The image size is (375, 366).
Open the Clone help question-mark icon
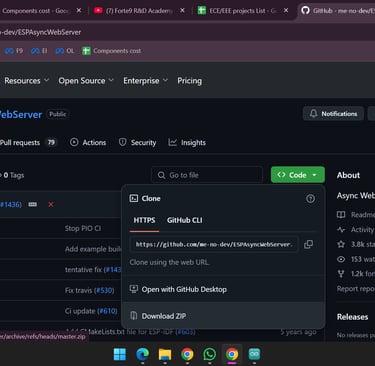click(310, 199)
